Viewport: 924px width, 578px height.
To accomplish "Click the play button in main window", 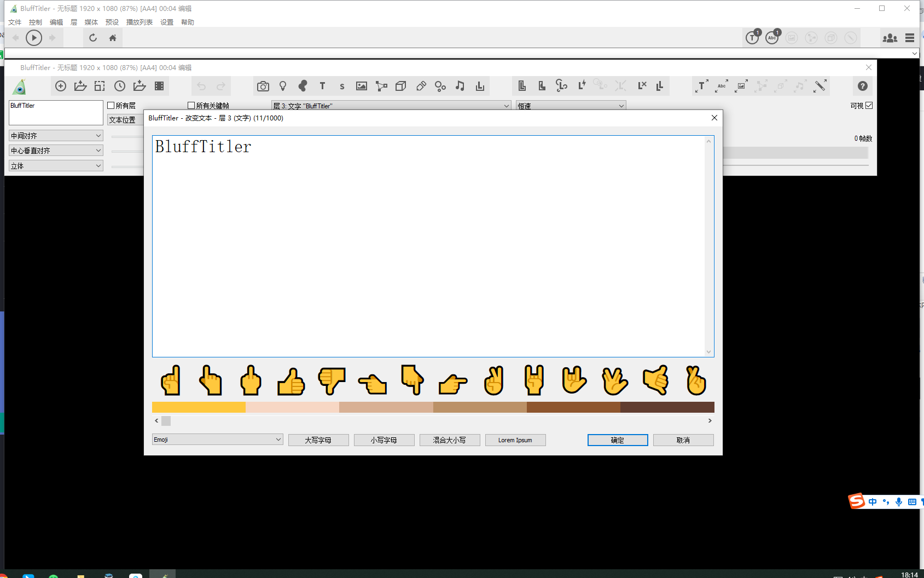I will 34,38.
